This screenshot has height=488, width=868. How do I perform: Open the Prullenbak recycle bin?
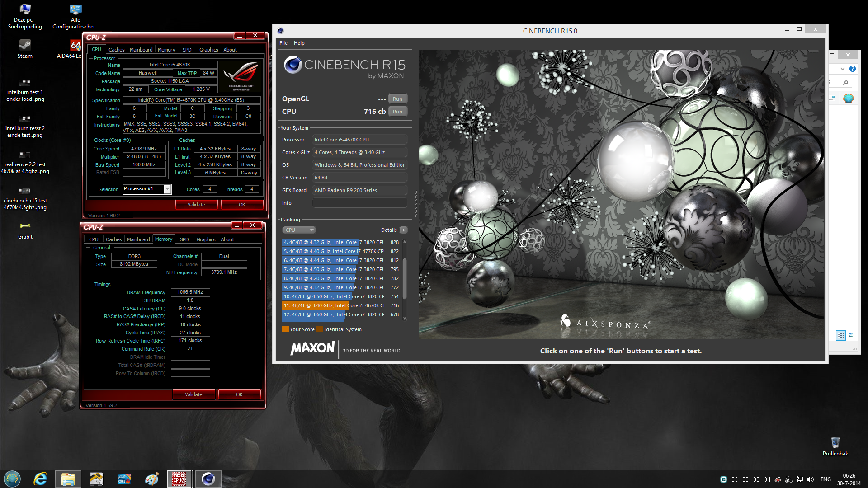coord(835,446)
